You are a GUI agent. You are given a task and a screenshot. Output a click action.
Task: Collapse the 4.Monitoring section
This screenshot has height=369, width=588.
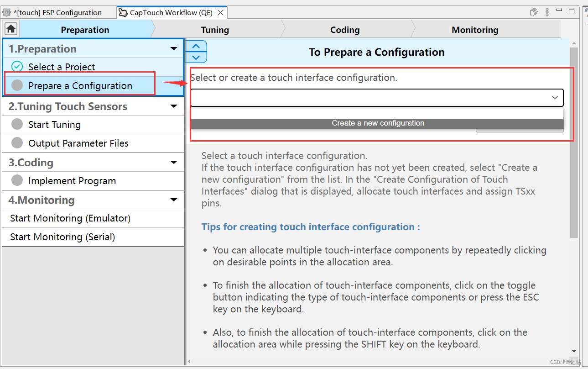[x=173, y=200]
